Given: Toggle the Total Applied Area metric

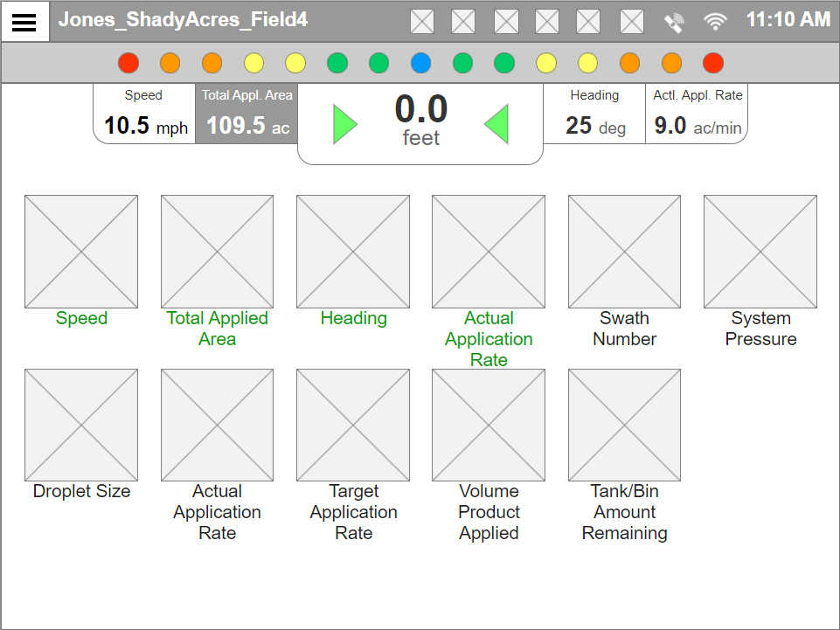Looking at the screenshot, I should (x=217, y=252).
